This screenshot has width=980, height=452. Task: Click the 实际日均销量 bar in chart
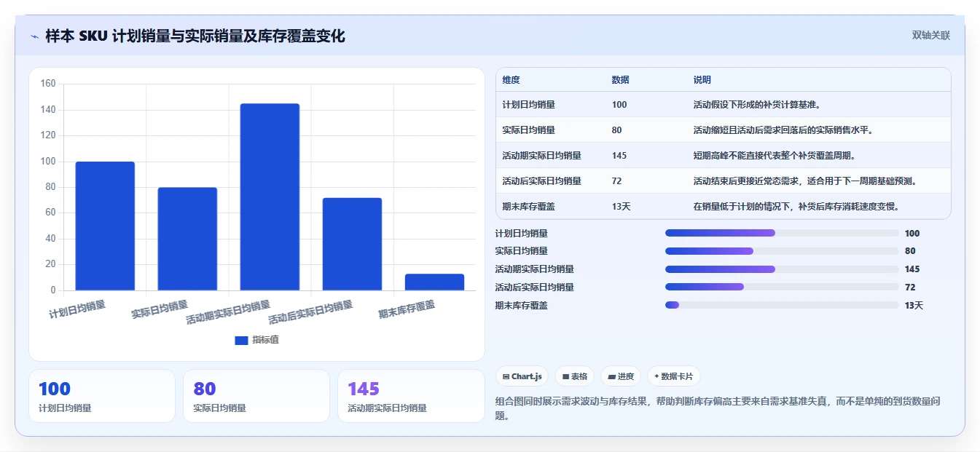pos(187,239)
